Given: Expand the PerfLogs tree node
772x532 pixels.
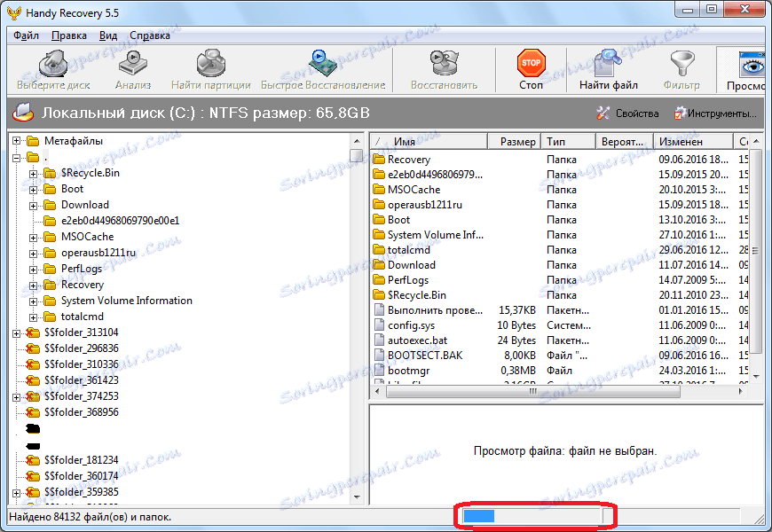Looking at the screenshot, I should point(33,270).
